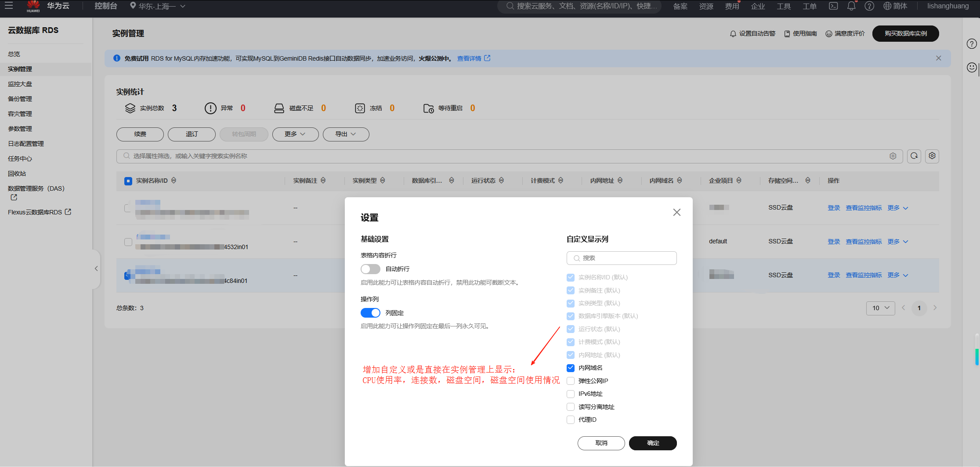Click the gear icon inside the filter search box

pyautogui.click(x=893, y=156)
